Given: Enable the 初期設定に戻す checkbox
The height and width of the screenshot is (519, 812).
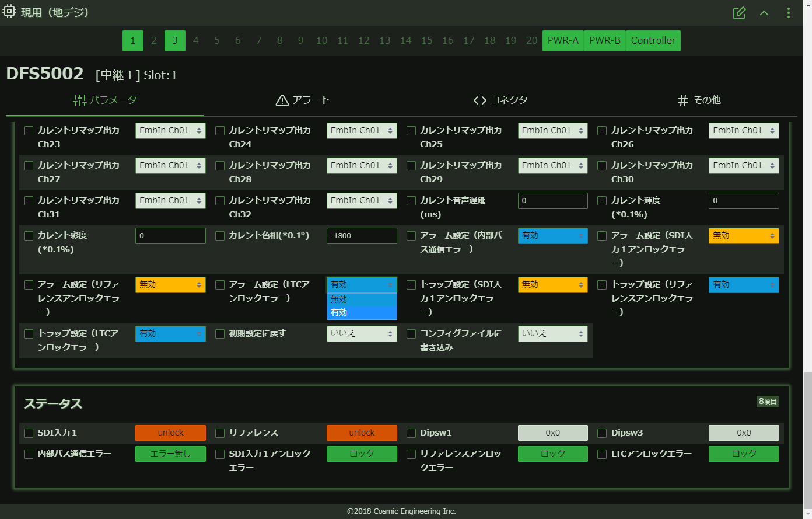Looking at the screenshot, I should click(x=220, y=334).
